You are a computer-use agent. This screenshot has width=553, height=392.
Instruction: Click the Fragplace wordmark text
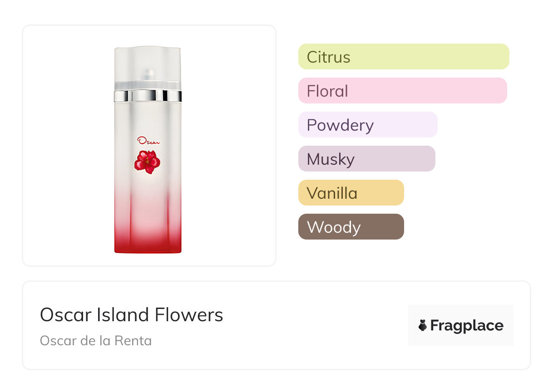click(x=467, y=326)
